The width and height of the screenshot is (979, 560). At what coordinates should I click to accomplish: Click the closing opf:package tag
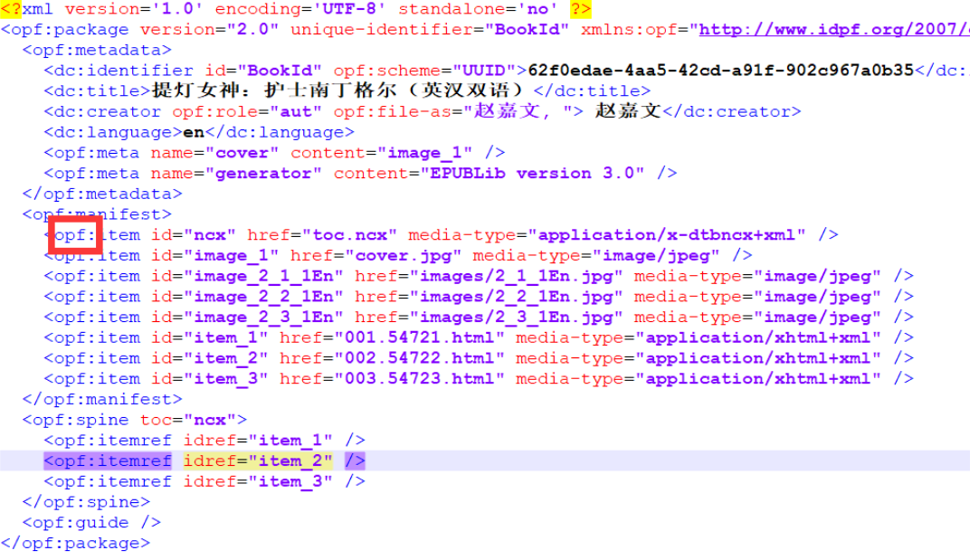click(x=75, y=544)
